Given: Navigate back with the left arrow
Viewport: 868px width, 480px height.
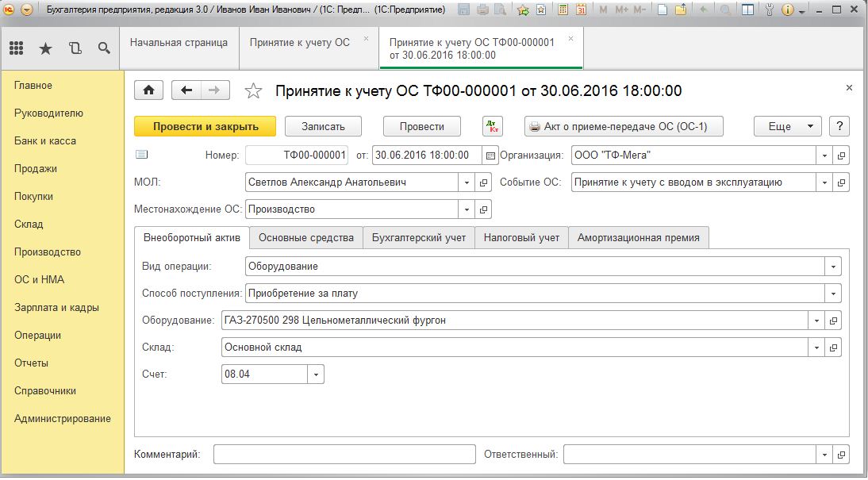Looking at the screenshot, I should click(187, 90).
